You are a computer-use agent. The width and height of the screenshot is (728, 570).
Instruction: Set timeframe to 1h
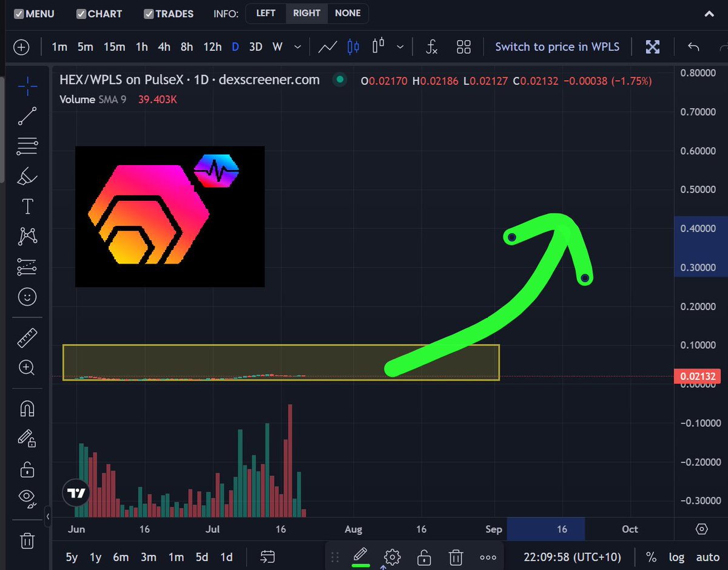tap(141, 47)
